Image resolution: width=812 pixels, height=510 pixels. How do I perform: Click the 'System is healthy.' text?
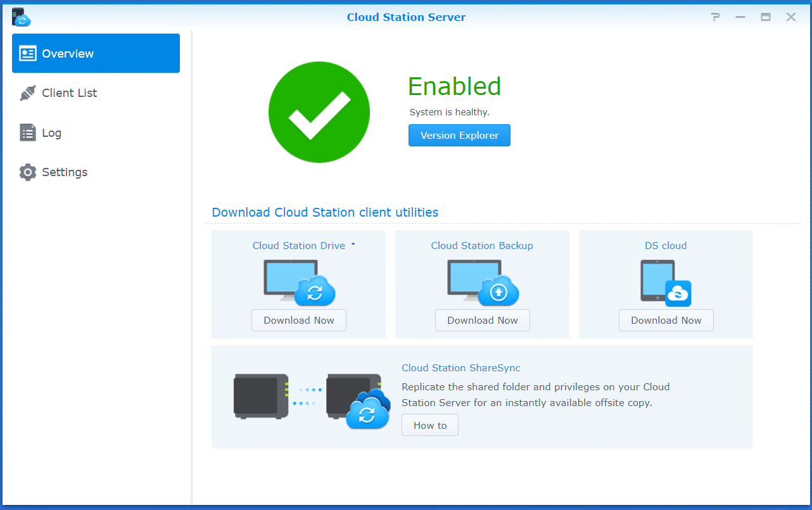pyautogui.click(x=450, y=112)
